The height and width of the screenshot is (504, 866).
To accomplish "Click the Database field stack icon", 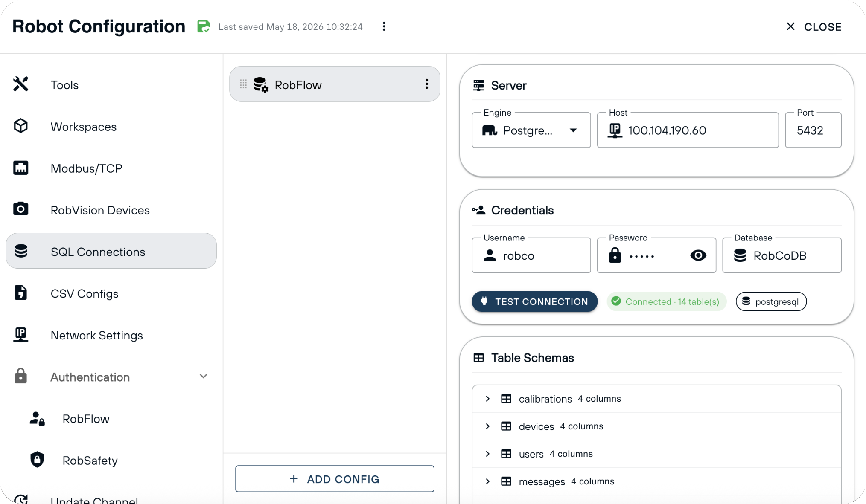I will click(740, 255).
